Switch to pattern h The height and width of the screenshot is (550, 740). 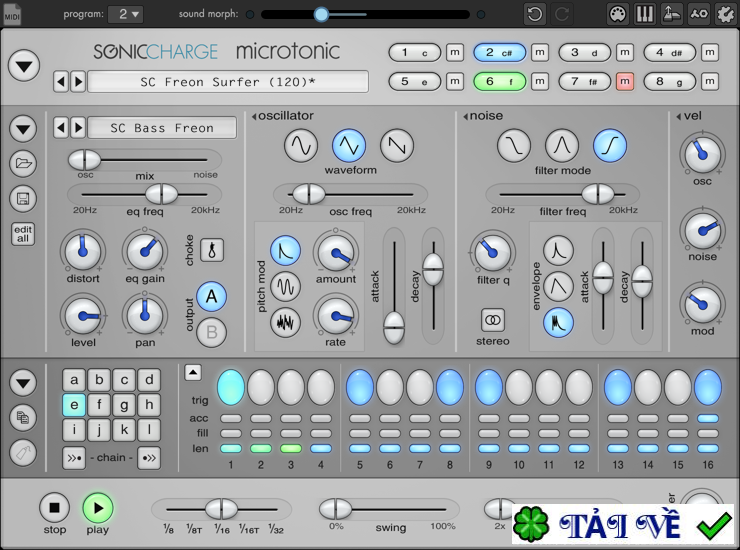149,405
